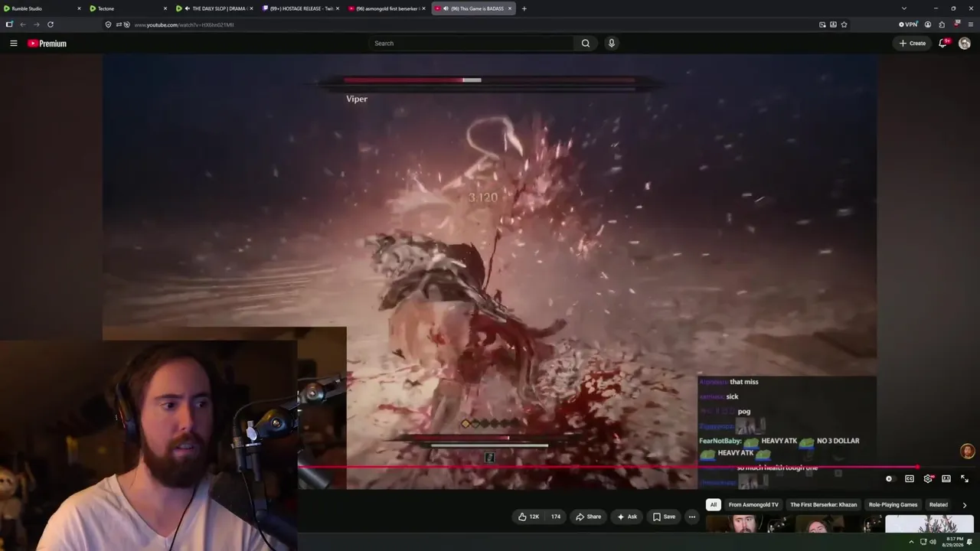Like the video with 12K likes
This screenshot has height=551, width=980.
point(529,517)
